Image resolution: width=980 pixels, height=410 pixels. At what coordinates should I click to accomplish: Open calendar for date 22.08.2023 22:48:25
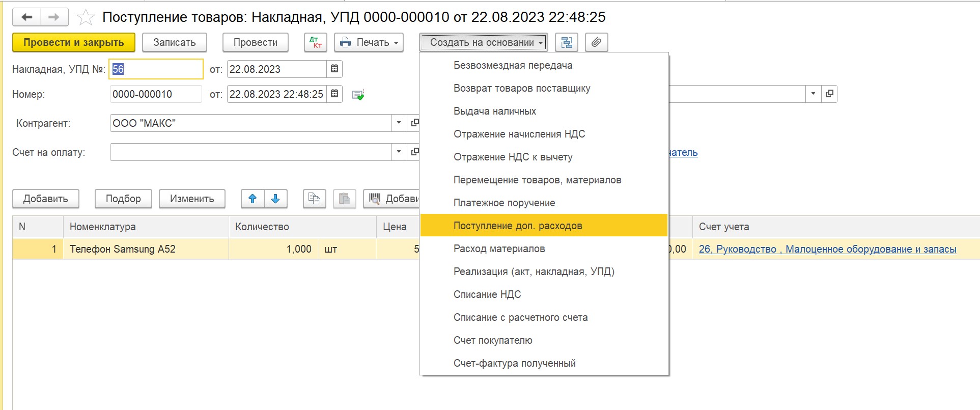pyautogui.click(x=334, y=94)
